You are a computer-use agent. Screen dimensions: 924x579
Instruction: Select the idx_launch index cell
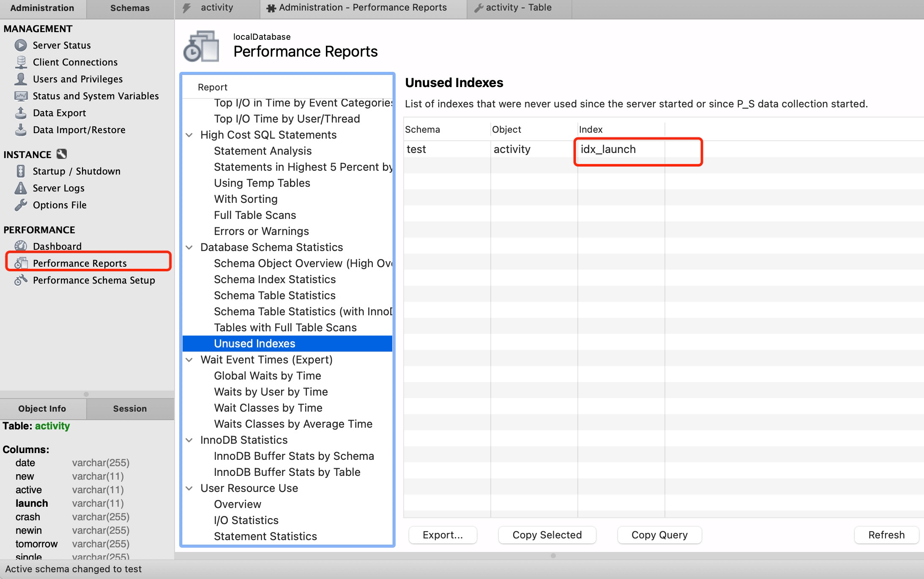tap(621, 150)
